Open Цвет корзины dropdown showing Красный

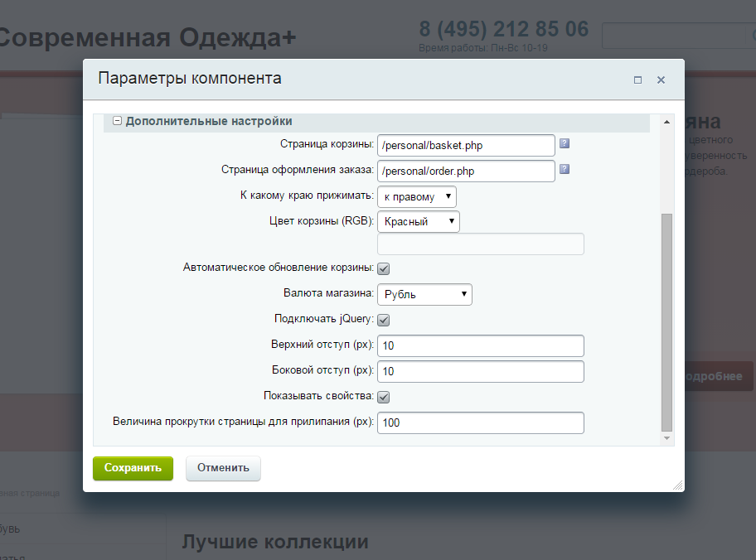418,222
